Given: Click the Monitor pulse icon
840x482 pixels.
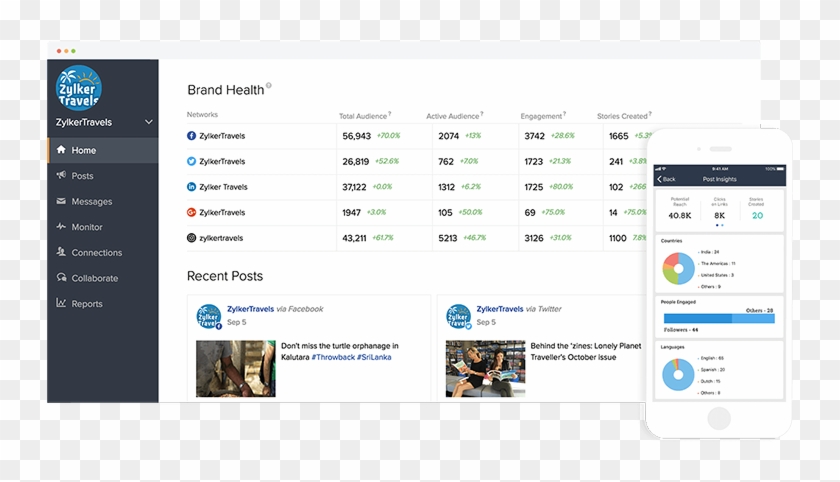Looking at the screenshot, I should (61, 227).
